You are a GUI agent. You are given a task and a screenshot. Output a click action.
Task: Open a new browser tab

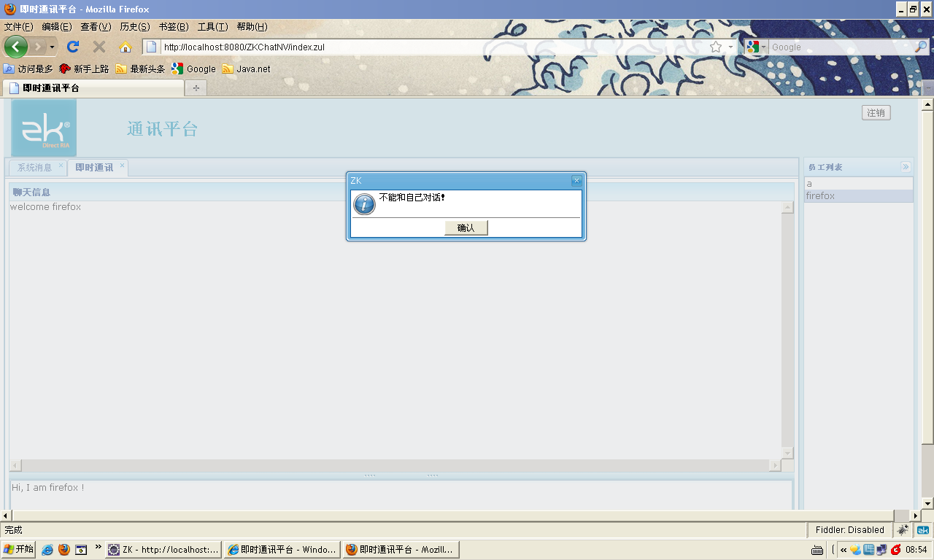[196, 88]
